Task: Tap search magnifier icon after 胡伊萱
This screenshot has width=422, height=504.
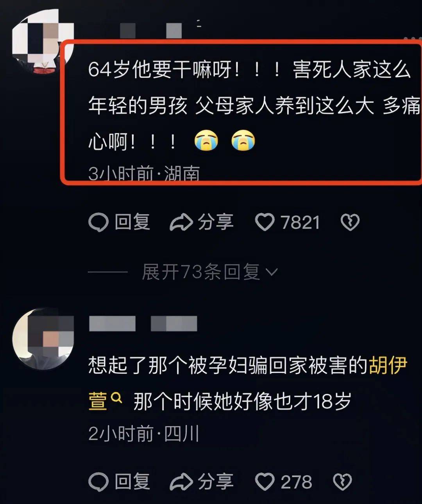Action: (x=116, y=398)
